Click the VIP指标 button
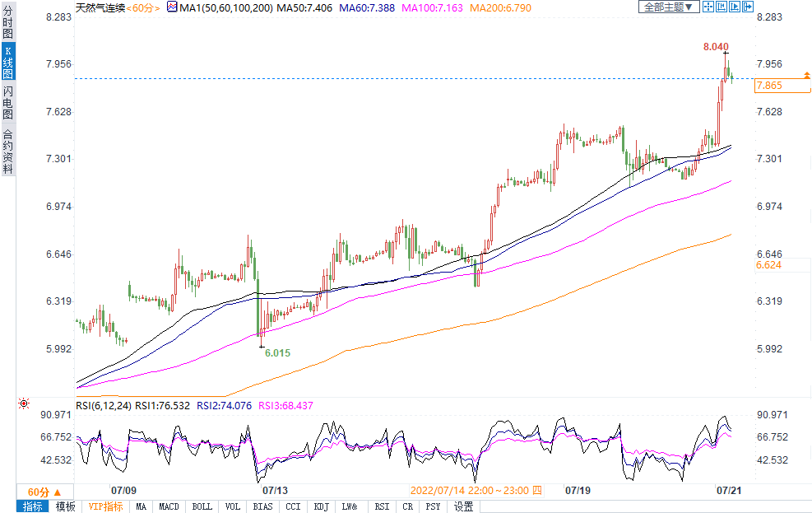812x513 pixels. [x=105, y=506]
